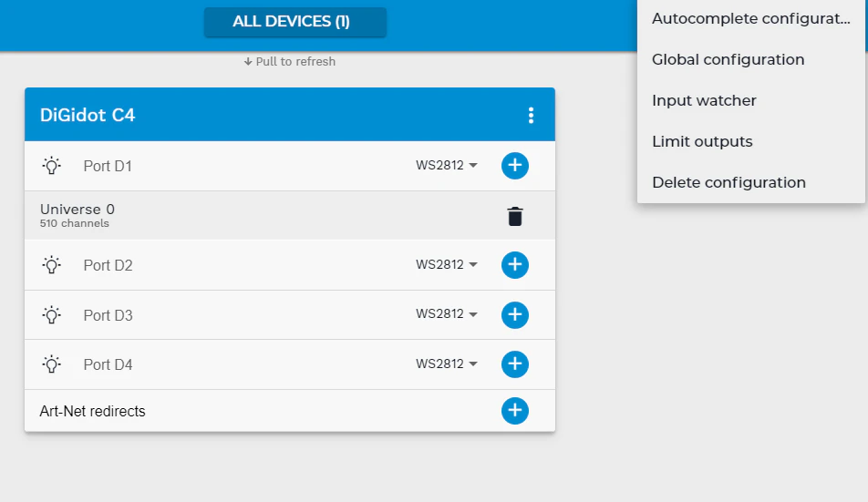Open Global configuration

tap(750, 59)
